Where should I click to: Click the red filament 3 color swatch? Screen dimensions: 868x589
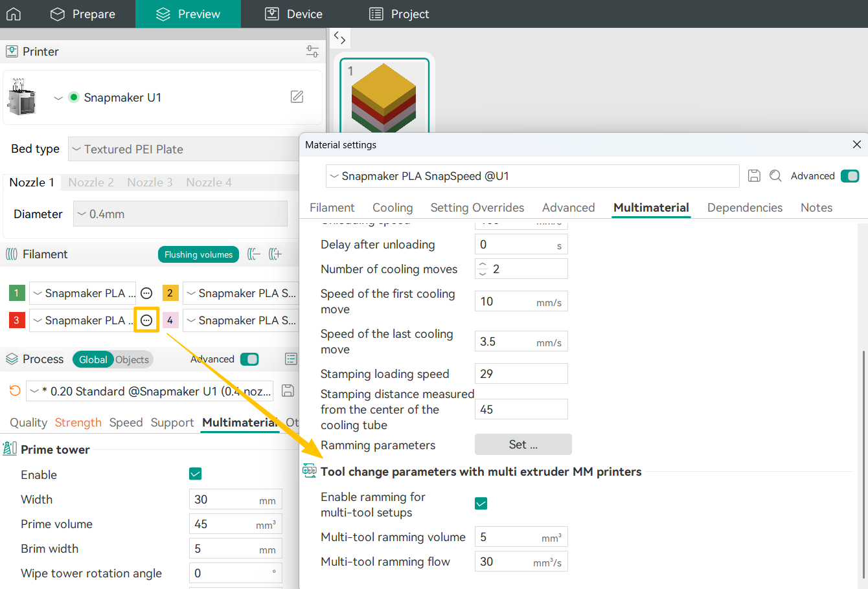(x=17, y=320)
